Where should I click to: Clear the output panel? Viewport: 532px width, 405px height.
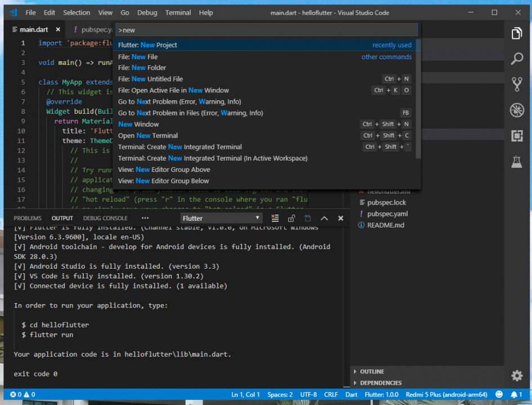[275, 219]
